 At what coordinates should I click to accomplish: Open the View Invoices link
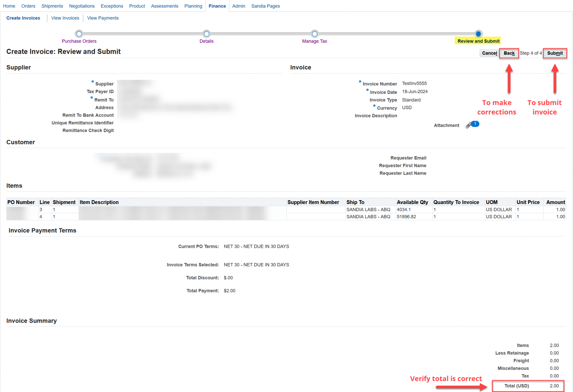click(x=65, y=18)
